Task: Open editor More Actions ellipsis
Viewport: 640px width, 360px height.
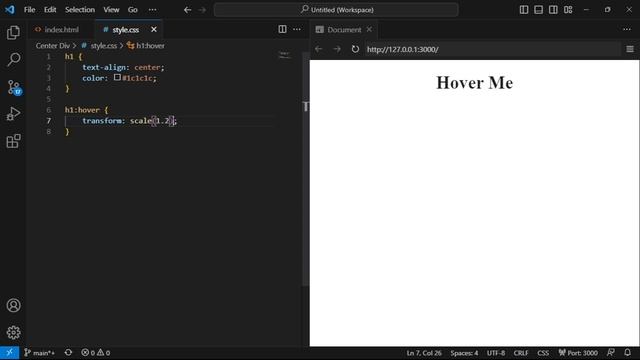Action: pos(297,29)
